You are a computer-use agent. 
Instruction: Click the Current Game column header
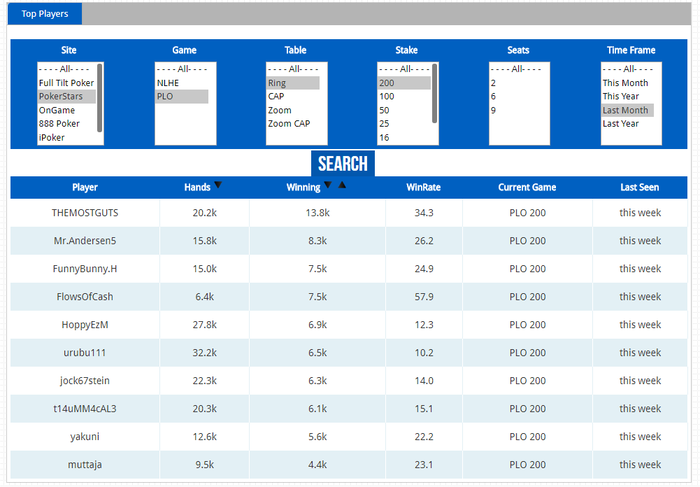coord(527,187)
